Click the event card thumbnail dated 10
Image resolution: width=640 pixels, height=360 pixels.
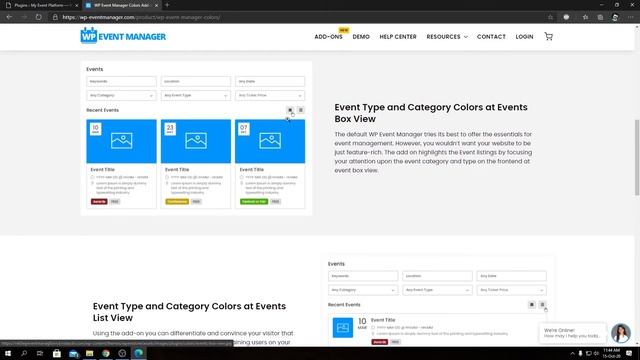coord(121,141)
